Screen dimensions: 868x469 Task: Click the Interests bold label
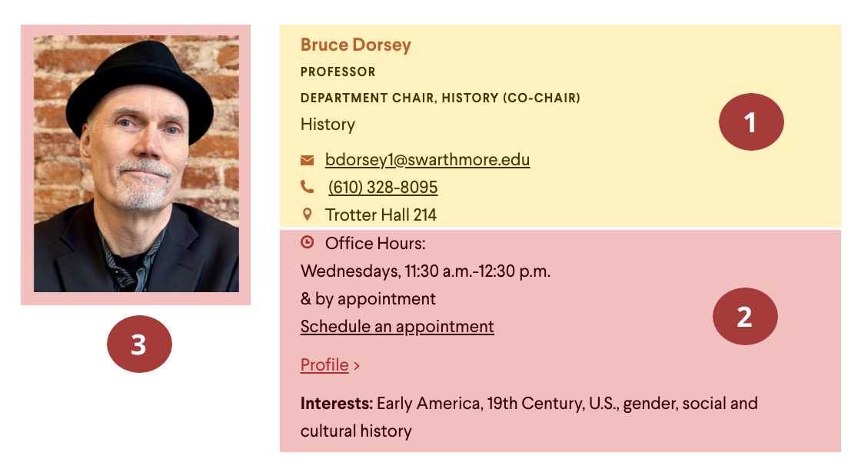337,403
